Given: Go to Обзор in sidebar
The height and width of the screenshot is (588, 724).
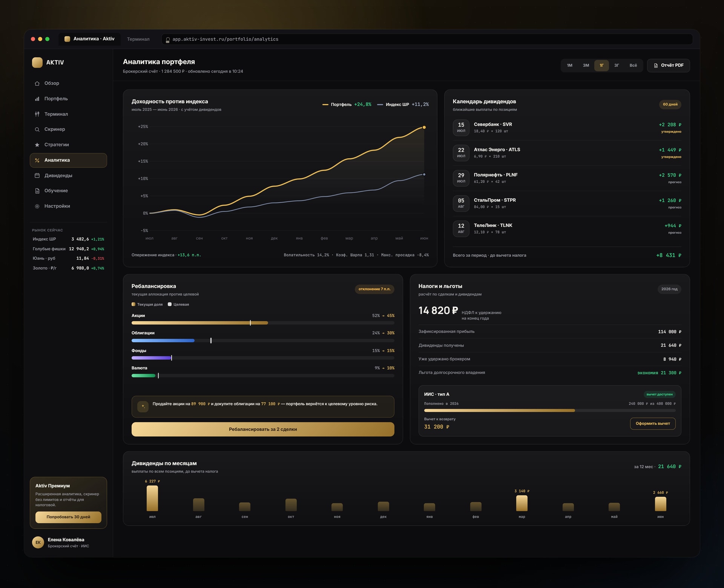Looking at the screenshot, I should click(x=68, y=83).
